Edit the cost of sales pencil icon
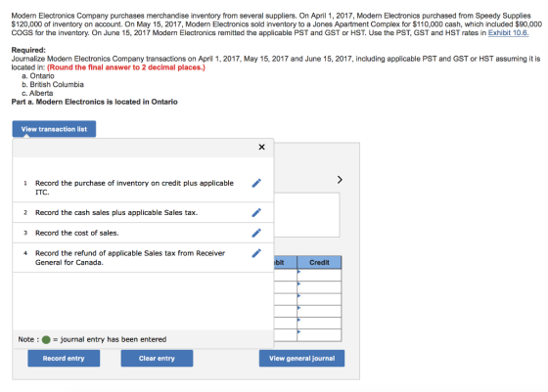Viewport: 548px width, 392px height. tap(256, 233)
